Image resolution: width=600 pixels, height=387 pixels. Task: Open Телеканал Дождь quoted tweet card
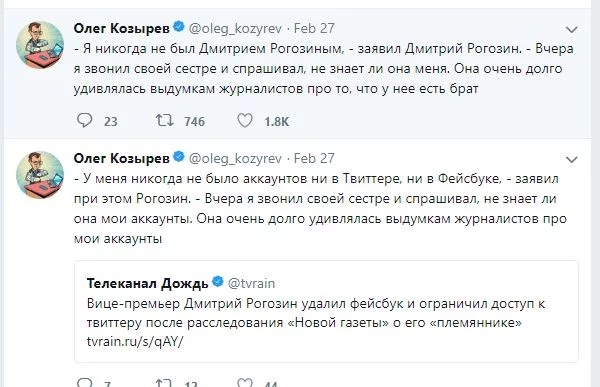tap(326, 312)
